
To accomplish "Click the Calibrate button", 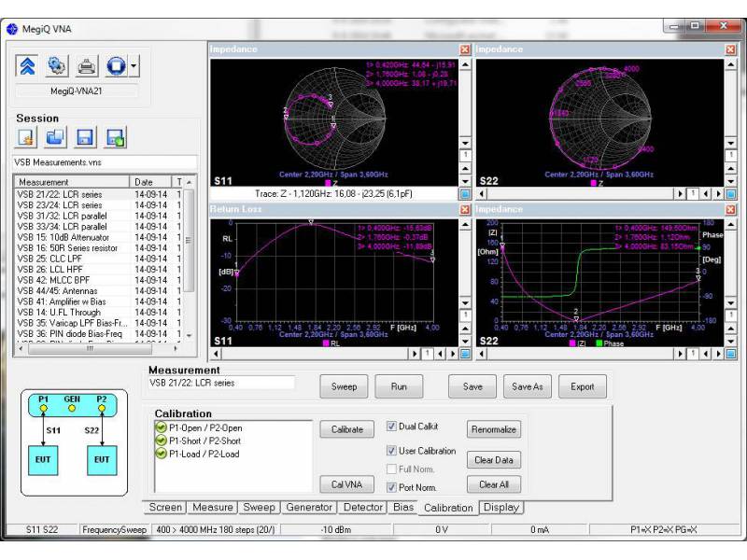I will tap(345, 429).
